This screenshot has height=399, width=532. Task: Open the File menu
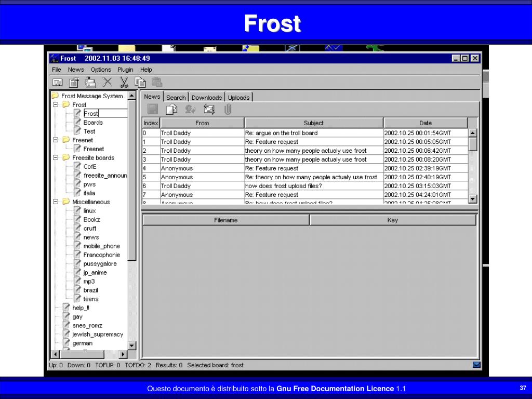[56, 70]
